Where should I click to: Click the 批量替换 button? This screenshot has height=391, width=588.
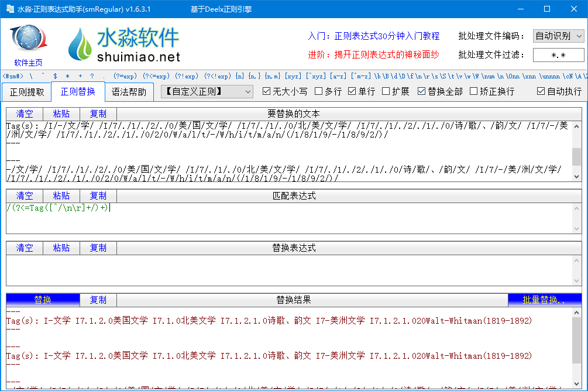tap(545, 300)
